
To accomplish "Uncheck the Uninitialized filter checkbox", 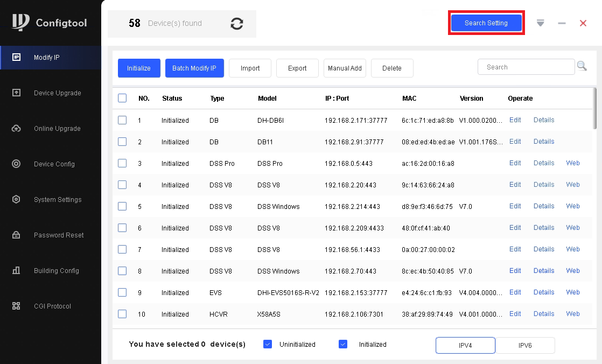I will [268, 344].
